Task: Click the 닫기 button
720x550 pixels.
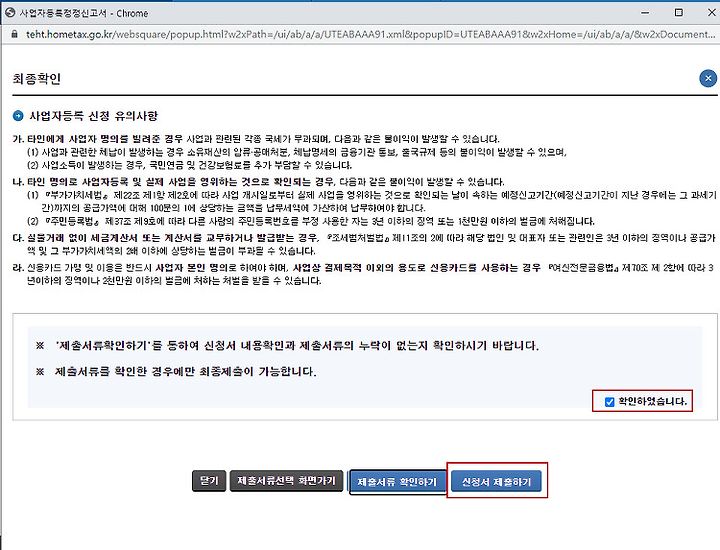Action: tap(209, 481)
